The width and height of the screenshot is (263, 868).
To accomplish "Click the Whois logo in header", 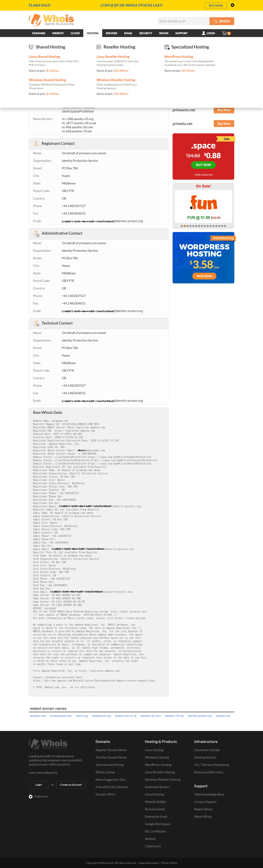I will click(x=51, y=20).
